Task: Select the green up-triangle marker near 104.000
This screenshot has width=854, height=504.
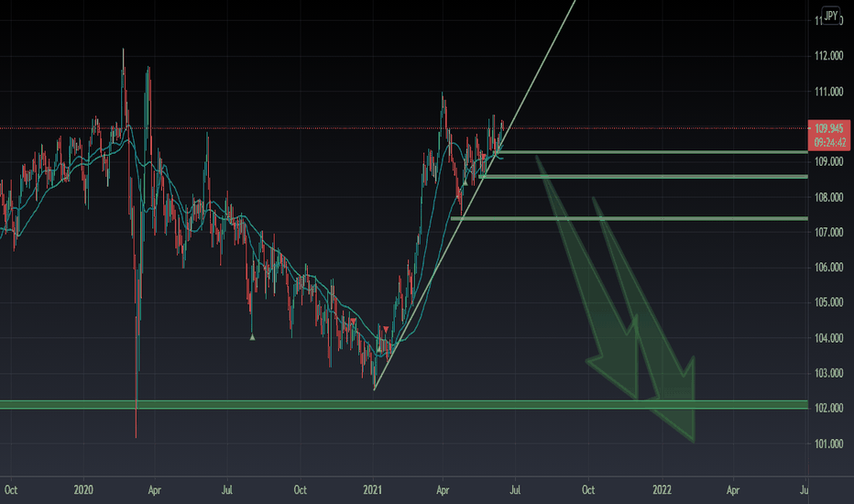Action: point(252,337)
